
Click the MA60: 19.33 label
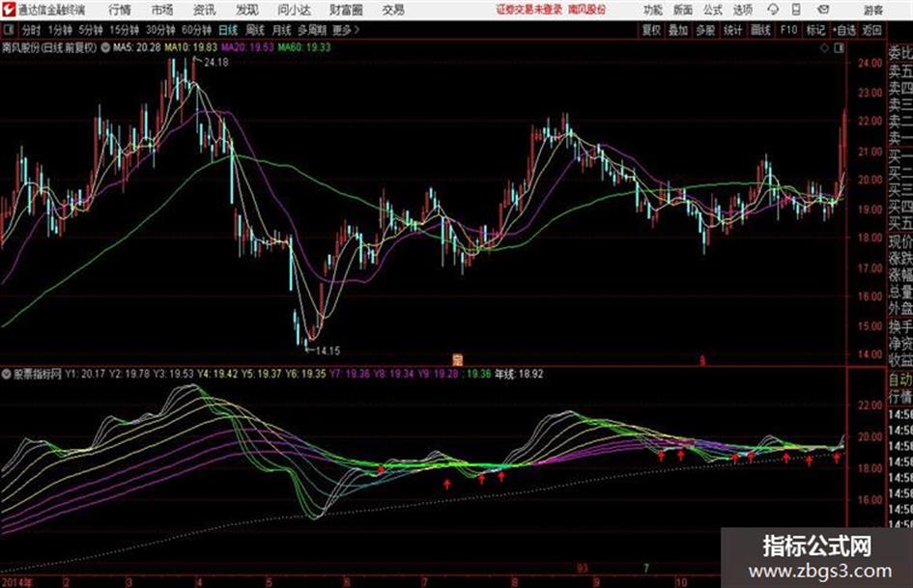304,47
